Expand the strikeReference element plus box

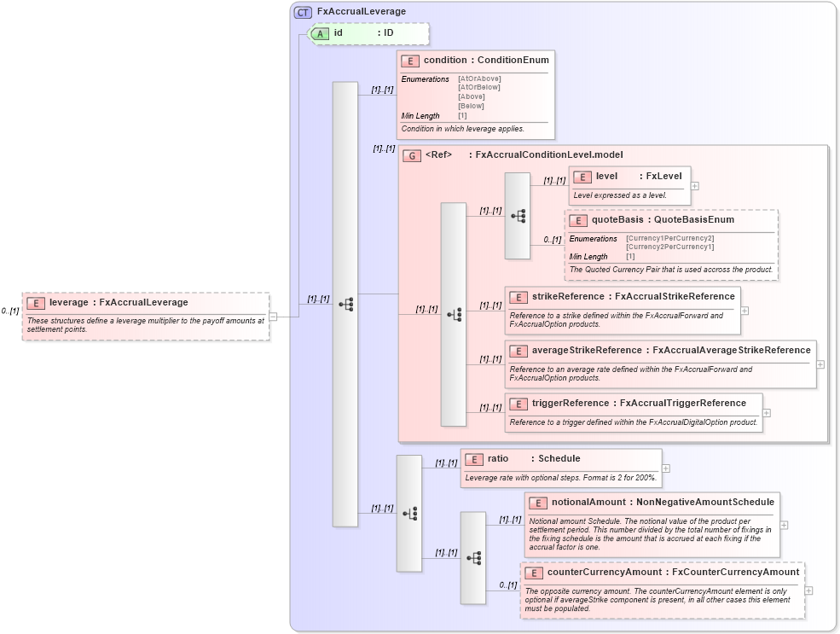(744, 311)
